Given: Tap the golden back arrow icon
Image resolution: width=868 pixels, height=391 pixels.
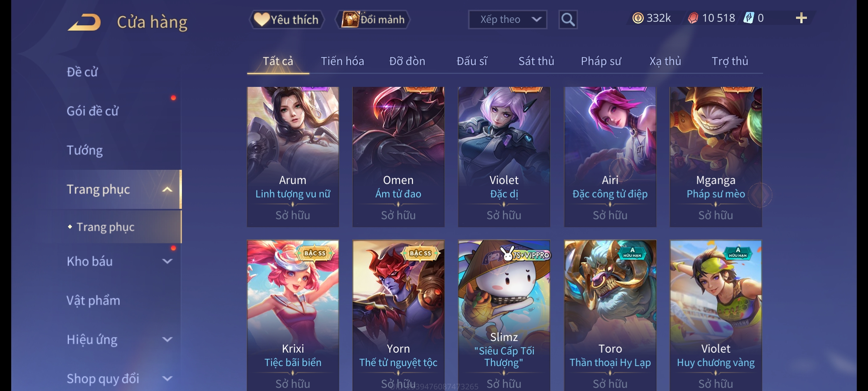Looking at the screenshot, I should (84, 22).
